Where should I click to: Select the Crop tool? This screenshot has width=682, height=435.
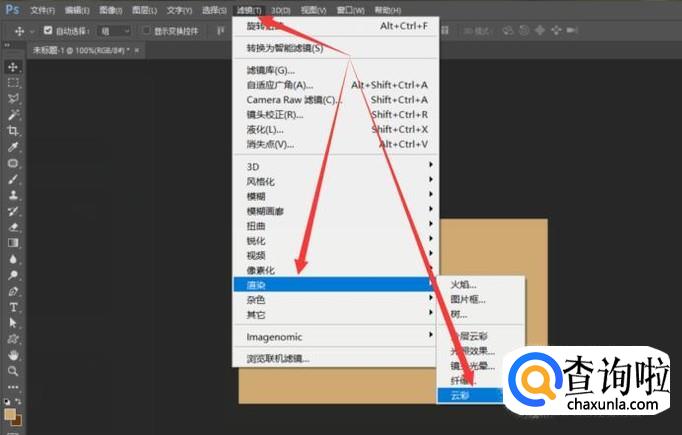[x=13, y=131]
